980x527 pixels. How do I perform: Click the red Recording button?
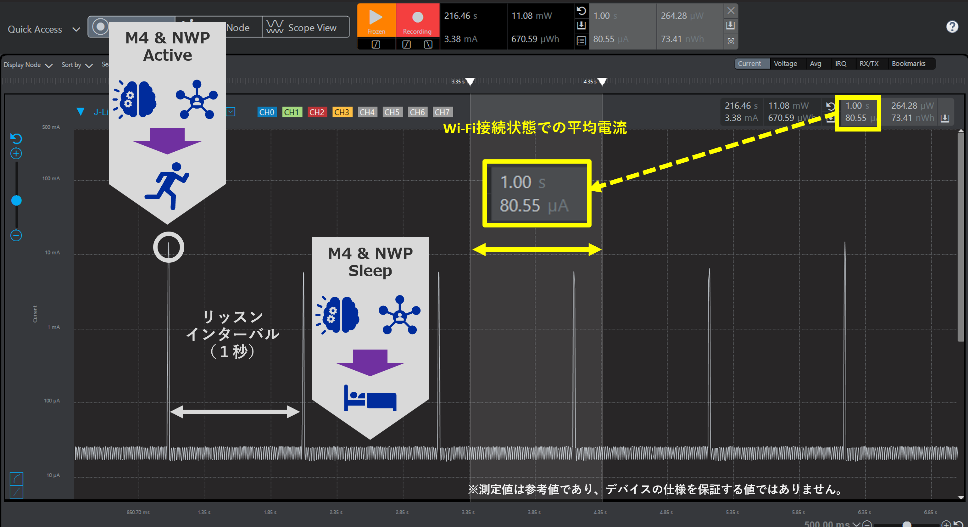point(417,20)
